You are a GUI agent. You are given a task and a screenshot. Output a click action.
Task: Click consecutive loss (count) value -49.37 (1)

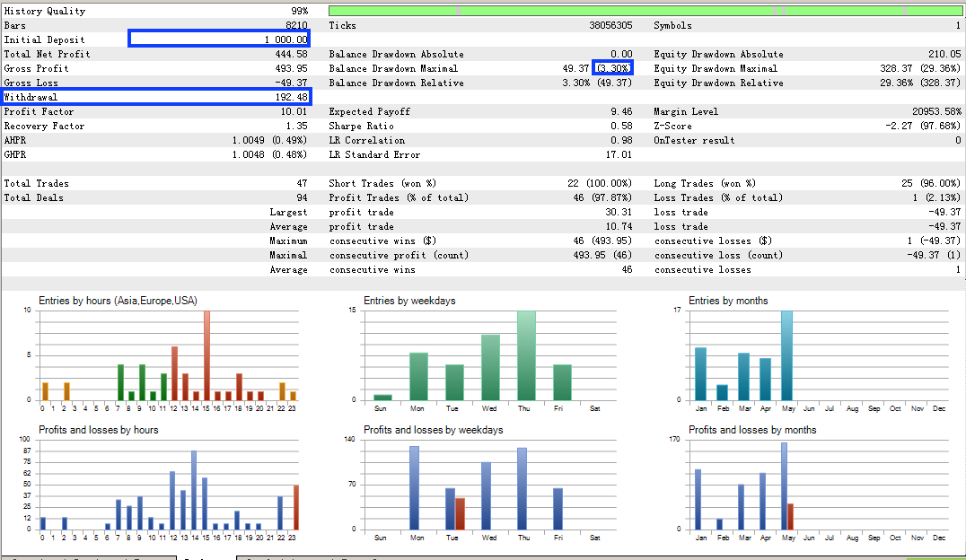click(934, 255)
